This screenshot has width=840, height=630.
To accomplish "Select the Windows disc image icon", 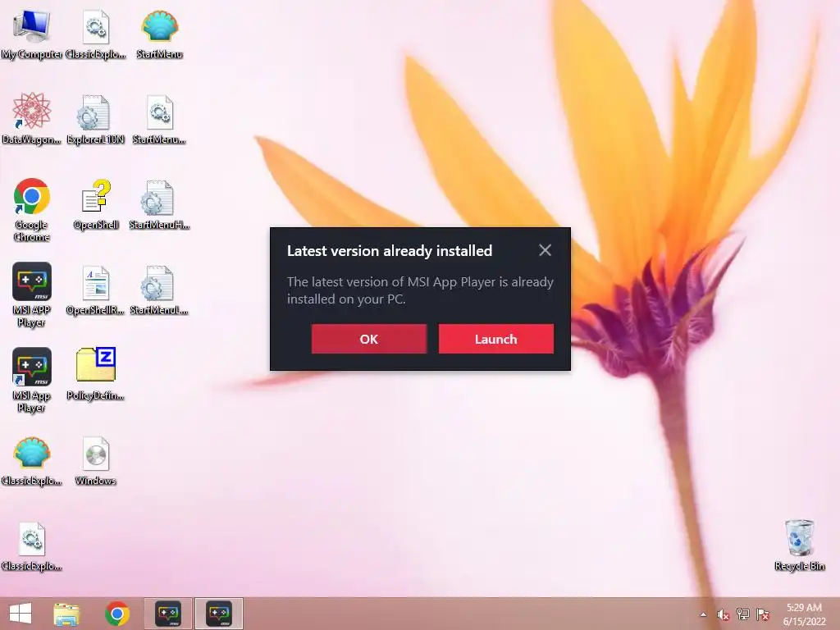I will pyautogui.click(x=95, y=461).
